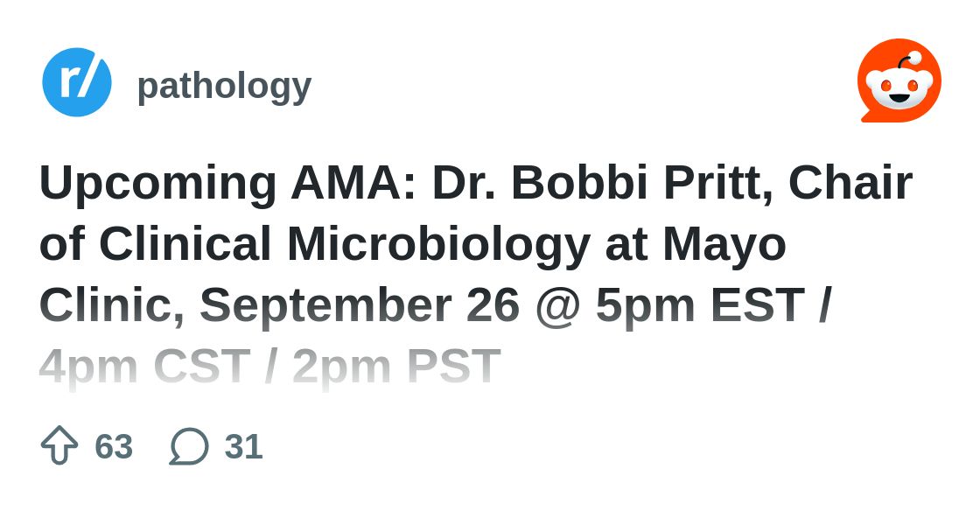Click "Upcoming AMA:" in the post title

227,182
